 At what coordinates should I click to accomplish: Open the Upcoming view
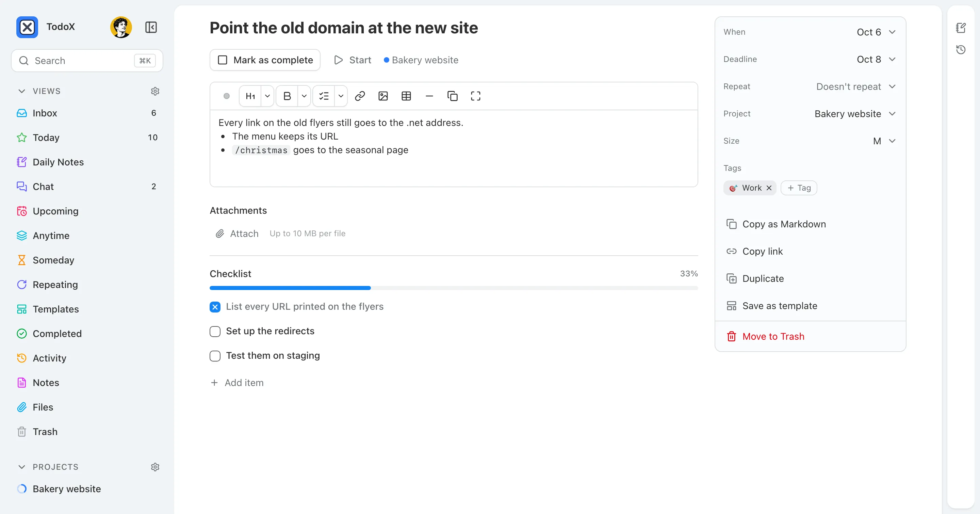point(87,211)
